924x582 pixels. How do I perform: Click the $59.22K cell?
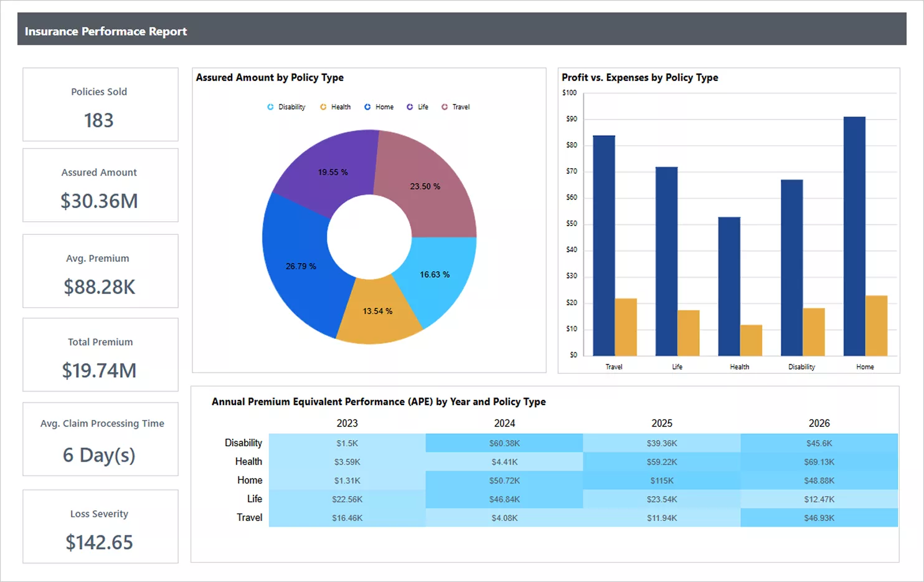(662, 462)
